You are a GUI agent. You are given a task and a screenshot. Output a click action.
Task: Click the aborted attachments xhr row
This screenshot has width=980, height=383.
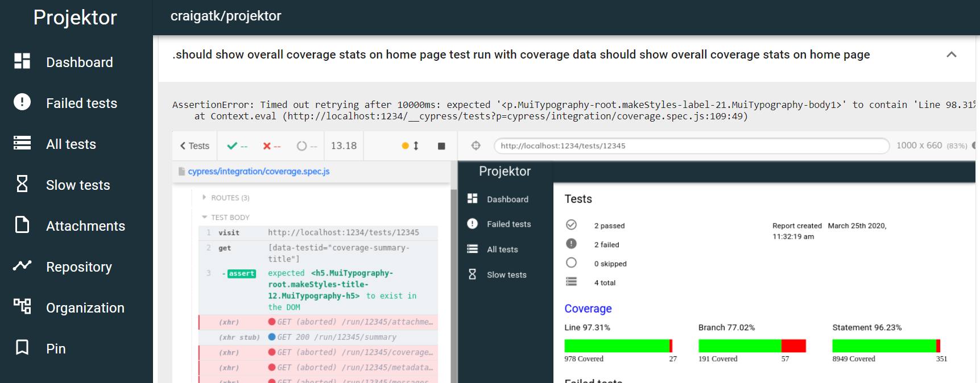[x=318, y=322]
